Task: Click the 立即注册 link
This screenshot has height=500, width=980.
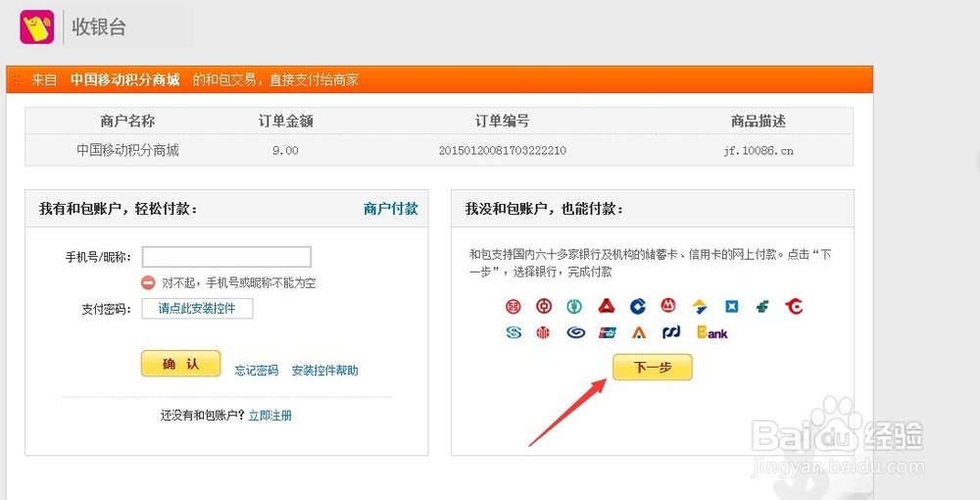Action: (x=270, y=416)
